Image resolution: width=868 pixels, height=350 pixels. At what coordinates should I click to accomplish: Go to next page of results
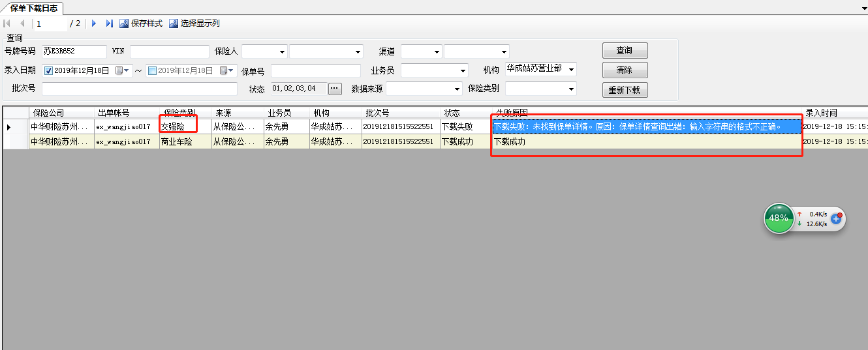94,23
